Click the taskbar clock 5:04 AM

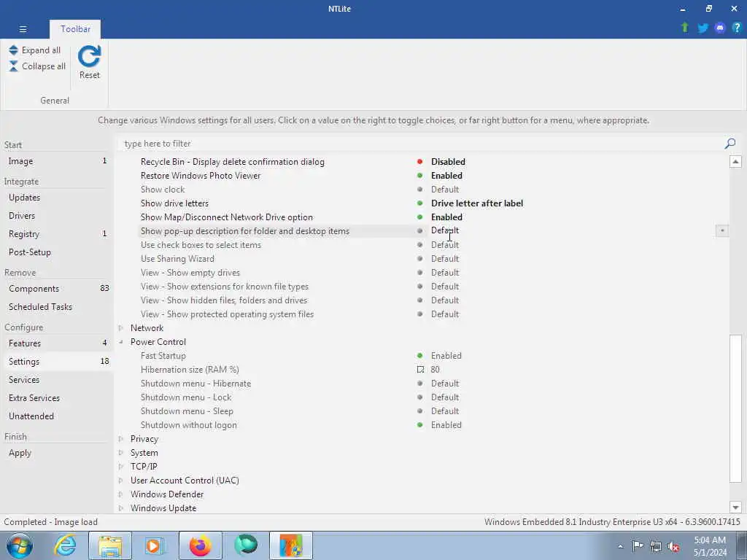pos(710,540)
